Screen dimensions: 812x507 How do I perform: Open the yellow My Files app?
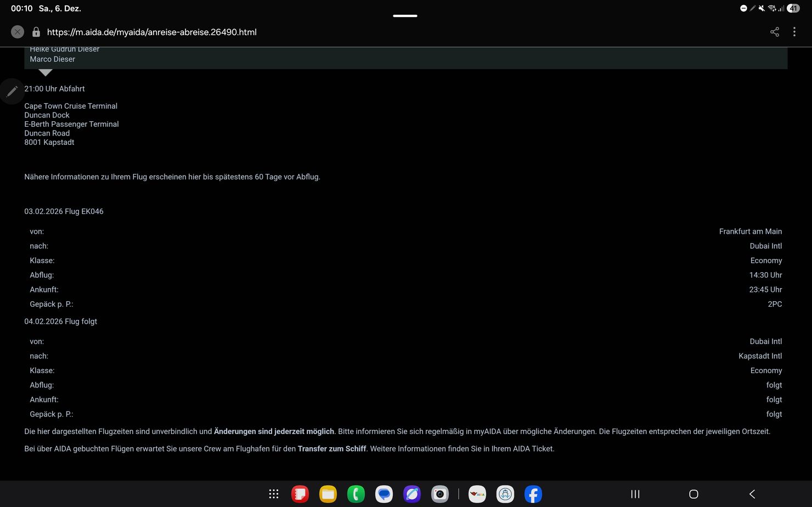tap(328, 494)
